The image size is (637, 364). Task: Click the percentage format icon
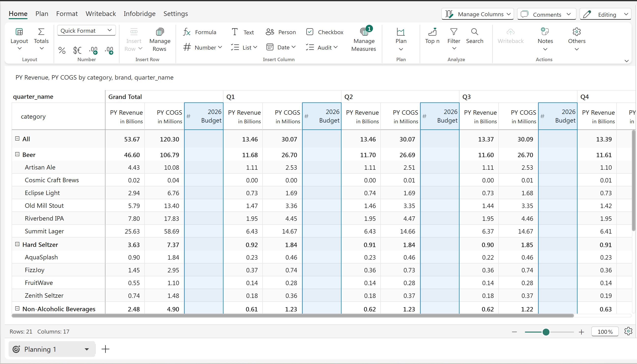click(62, 50)
